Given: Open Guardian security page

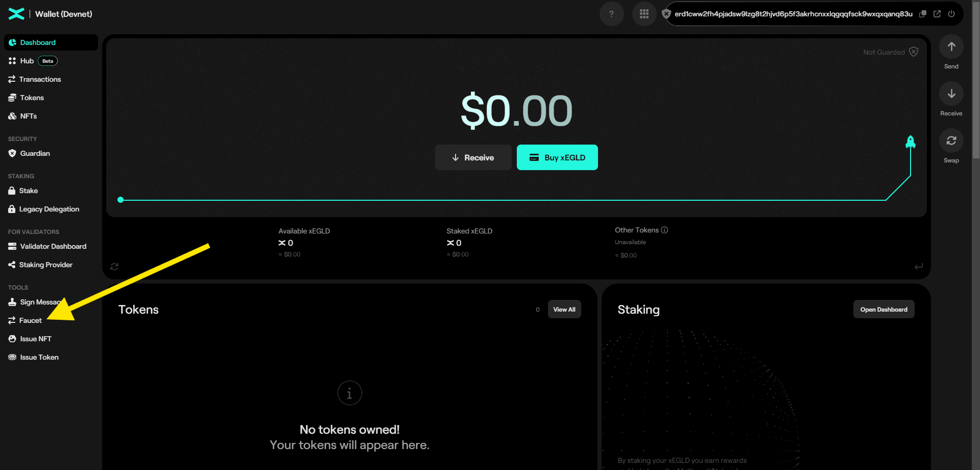Looking at the screenshot, I should (x=51, y=153).
